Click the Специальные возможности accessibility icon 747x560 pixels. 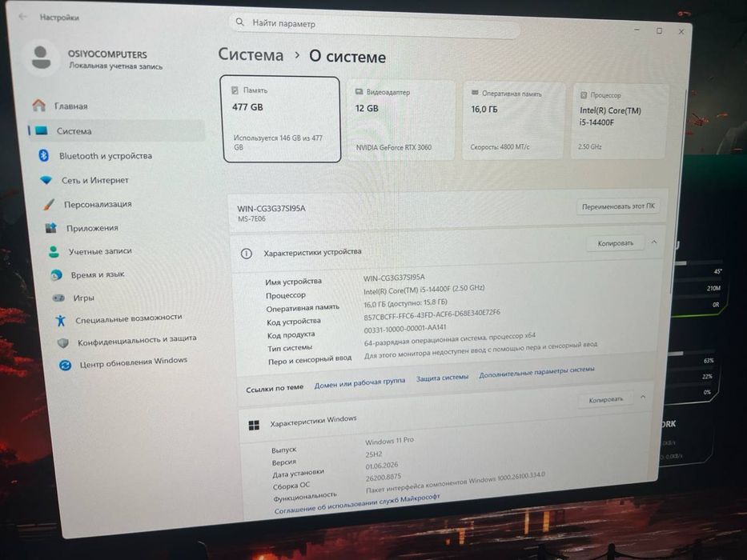coord(61,321)
